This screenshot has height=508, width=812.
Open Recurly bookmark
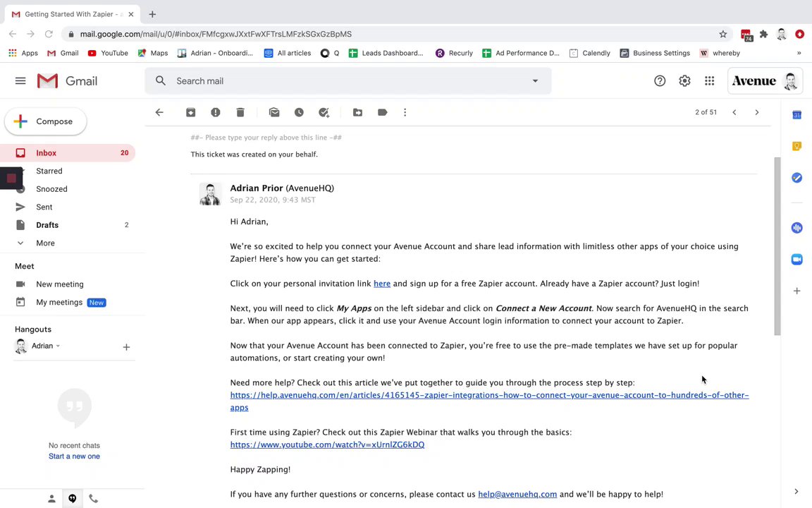[454, 53]
